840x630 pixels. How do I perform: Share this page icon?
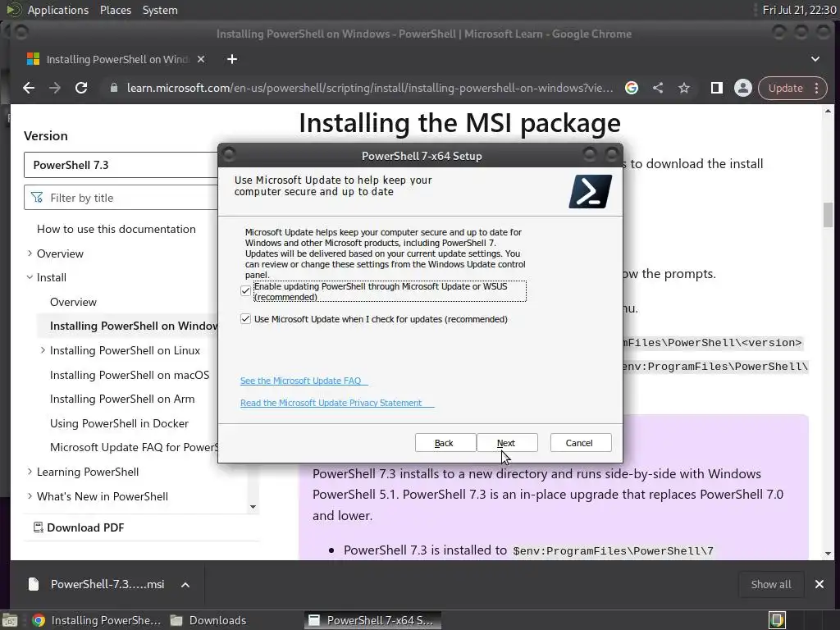(x=658, y=88)
